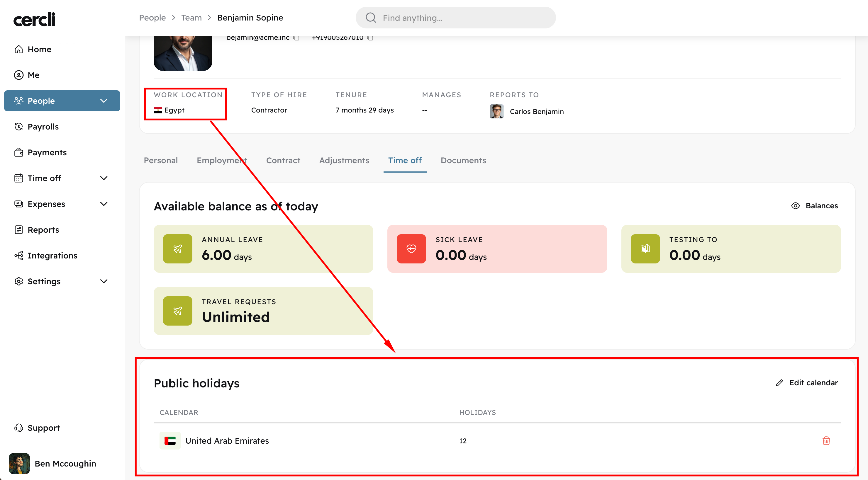Select People in the sidebar
This screenshot has height=480, width=868.
pos(62,101)
